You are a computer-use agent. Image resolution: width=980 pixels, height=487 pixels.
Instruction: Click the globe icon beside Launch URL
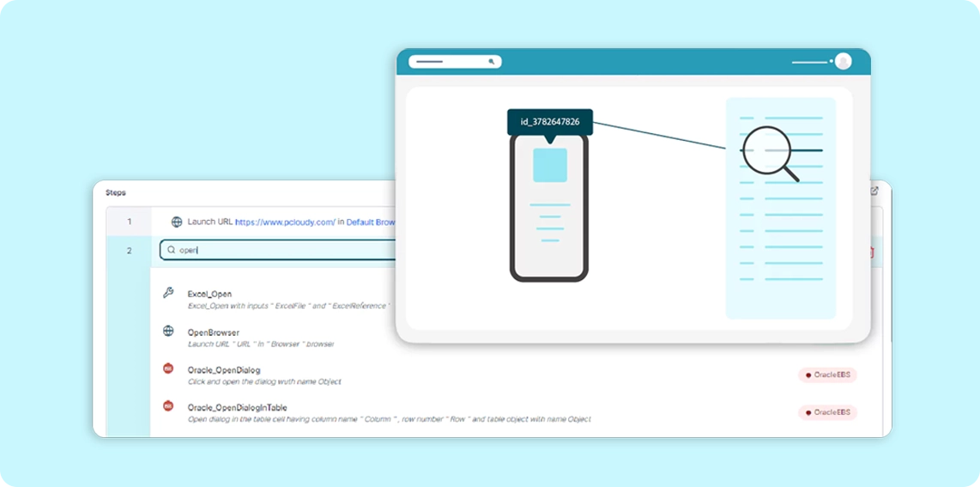(x=177, y=222)
